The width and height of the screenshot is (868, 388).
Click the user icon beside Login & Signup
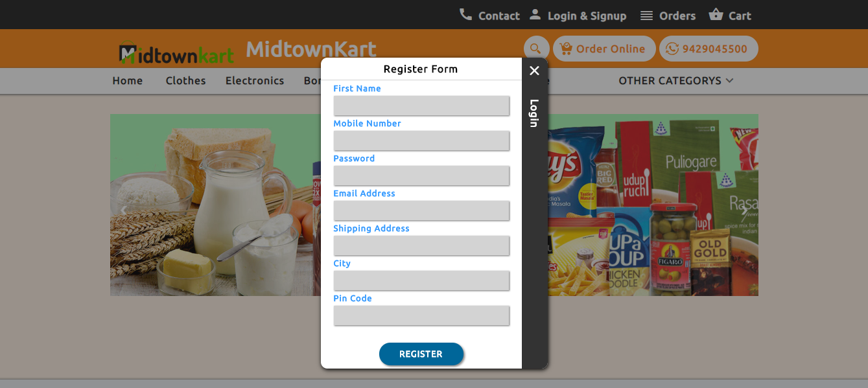click(x=535, y=14)
